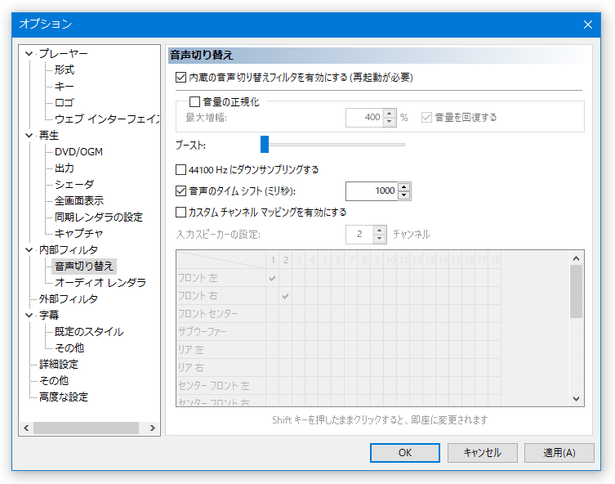Select ロゴ in the options tree
The height and width of the screenshot is (484, 615).
click(x=64, y=103)
